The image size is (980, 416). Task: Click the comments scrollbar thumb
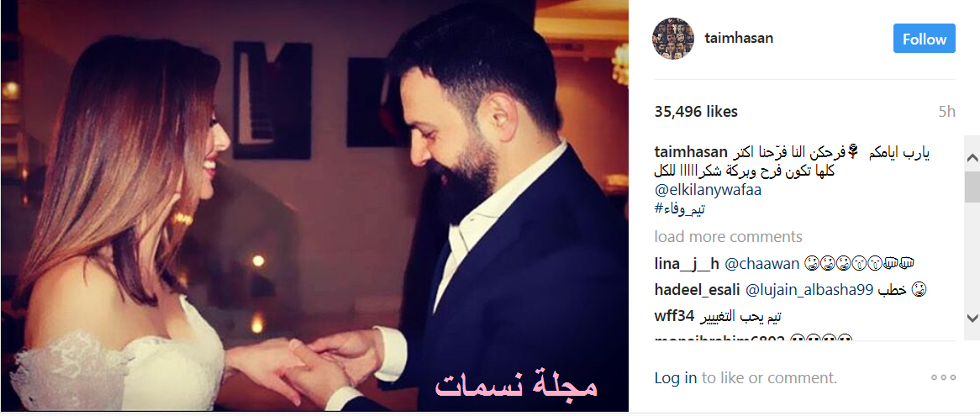(972, 185)
